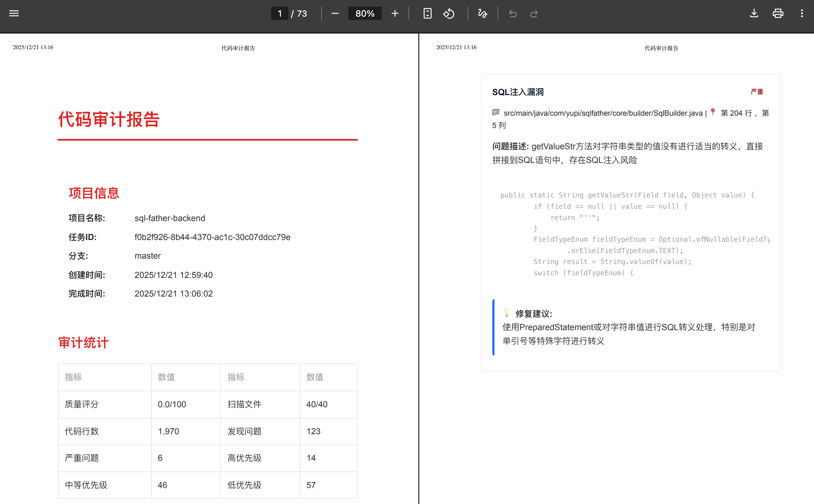Viewport: 814px width, 504px height.
Task: Select the draw annotation tool
Action: 483,13
